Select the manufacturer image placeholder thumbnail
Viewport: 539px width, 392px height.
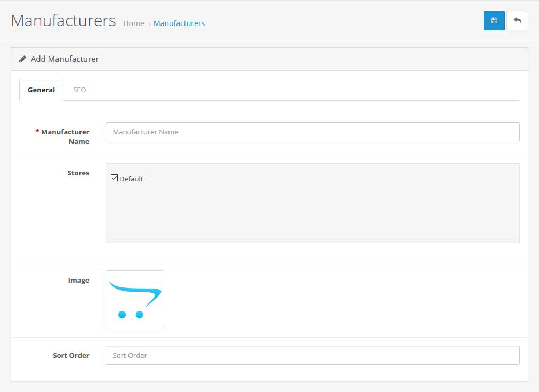pyautogui.click(x=135, y=300)
